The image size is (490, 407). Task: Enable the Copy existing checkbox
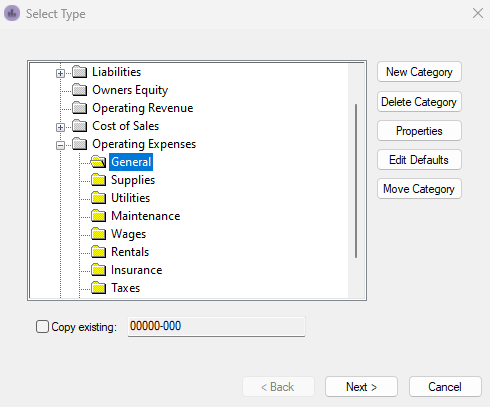[42, 327]
